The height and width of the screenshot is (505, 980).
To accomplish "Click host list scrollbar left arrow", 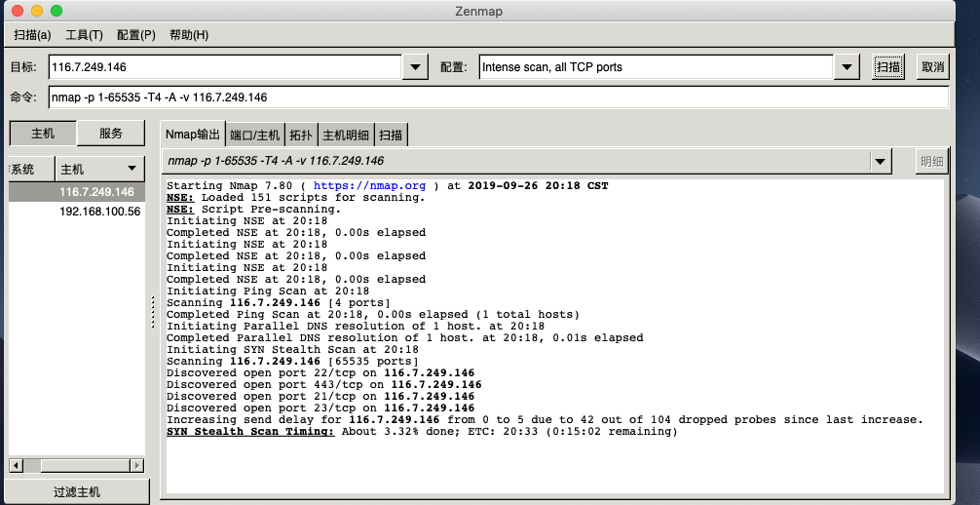I will [16, 466].
